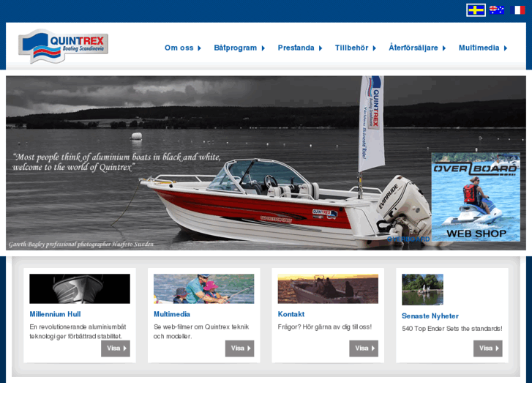
Task: Click text '540 Top Ender Sets the standards!'
Action: (452, 329)
